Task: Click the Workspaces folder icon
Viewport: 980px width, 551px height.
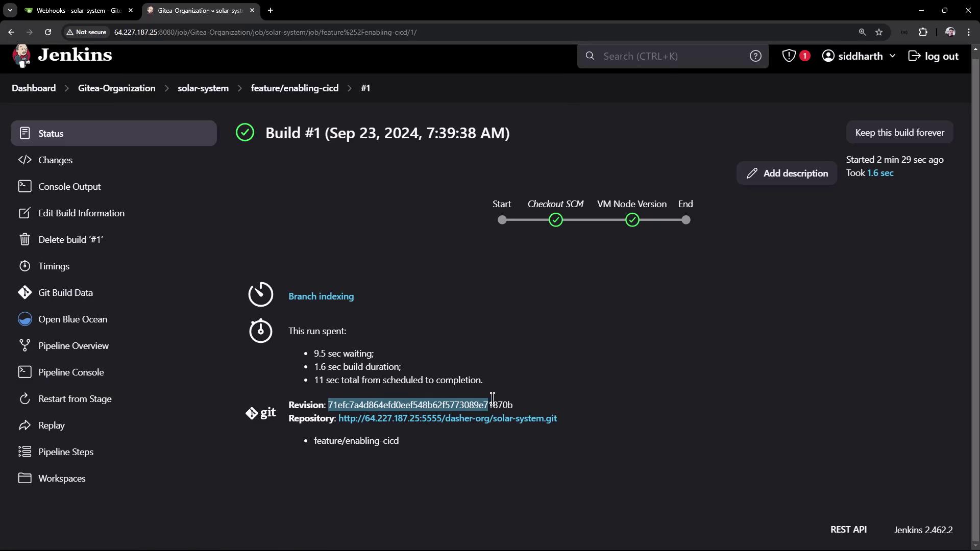Action: coord(24,478)
